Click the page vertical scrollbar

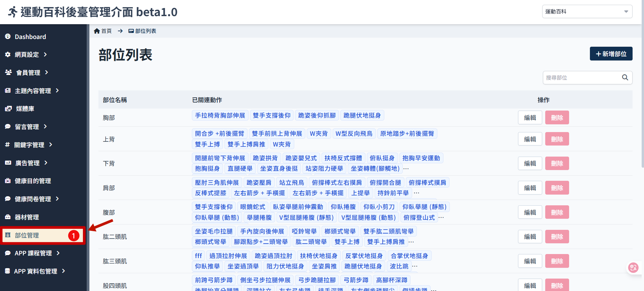[642, 84]
